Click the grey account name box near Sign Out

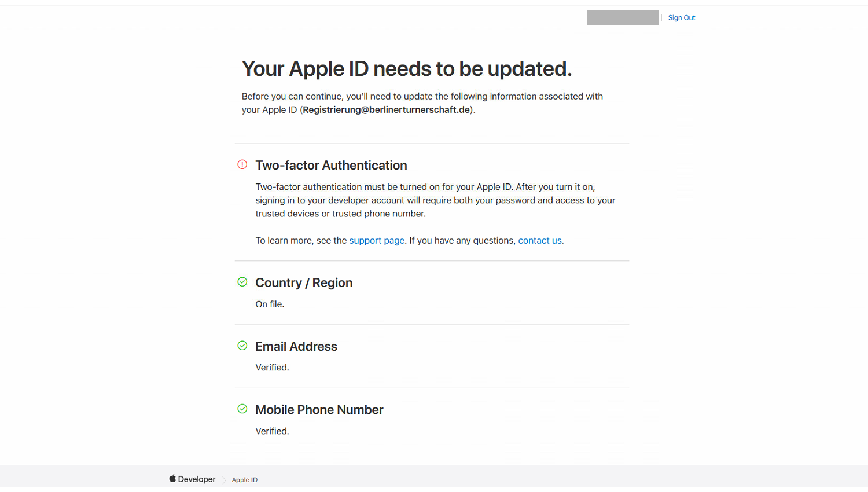623,18
